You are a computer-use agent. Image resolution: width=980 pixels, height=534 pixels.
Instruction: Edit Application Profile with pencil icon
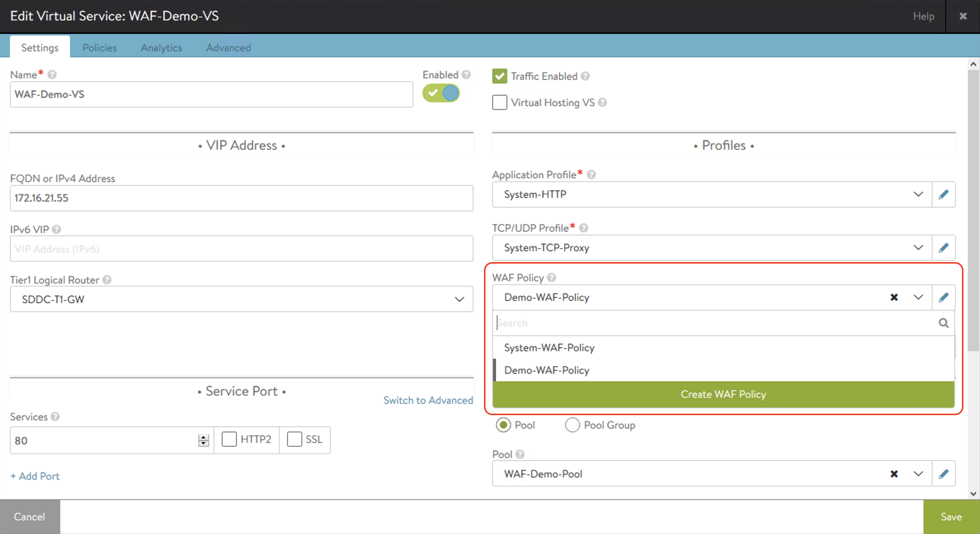(943, 194)
